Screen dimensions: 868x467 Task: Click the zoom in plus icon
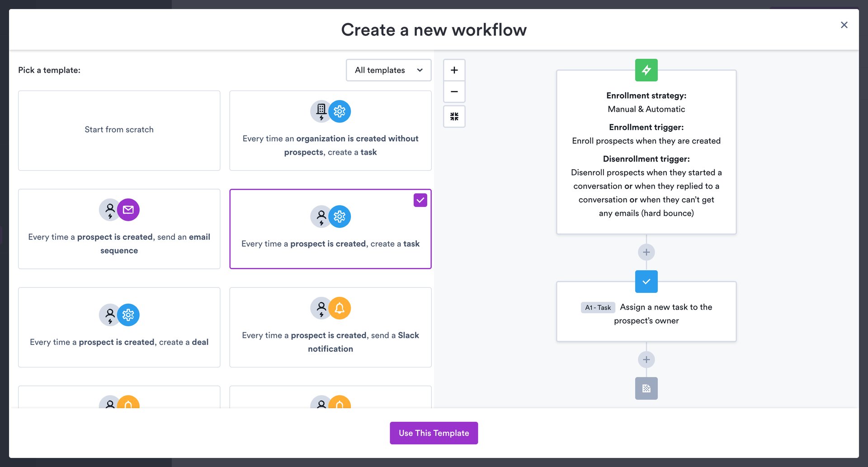coord(454,70)
